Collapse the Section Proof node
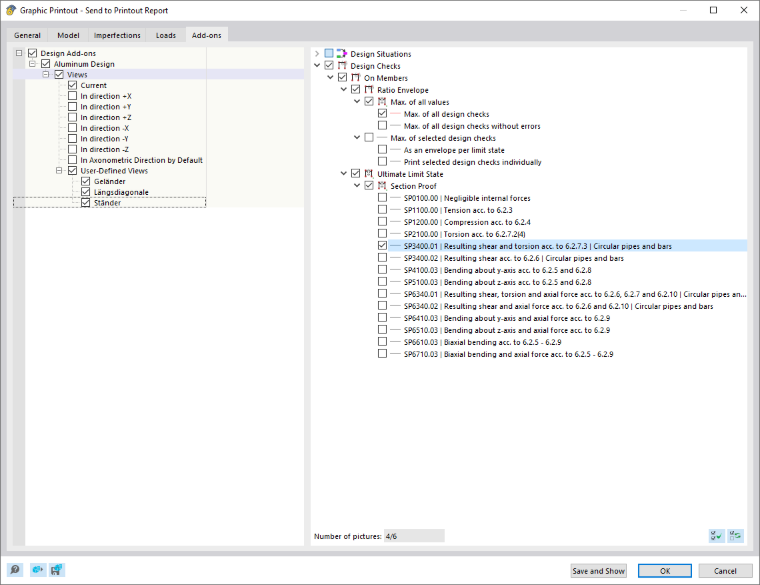This screenshot has height=585, width=760. 357,186
